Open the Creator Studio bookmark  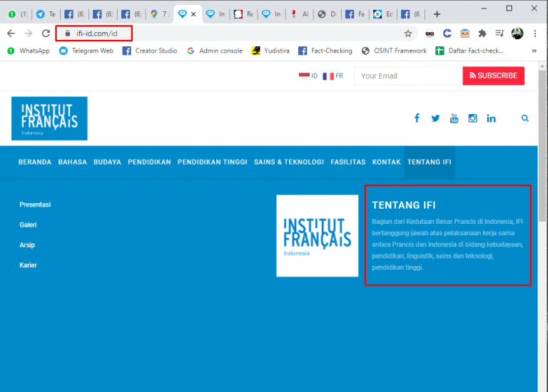[x=150, y=51]
